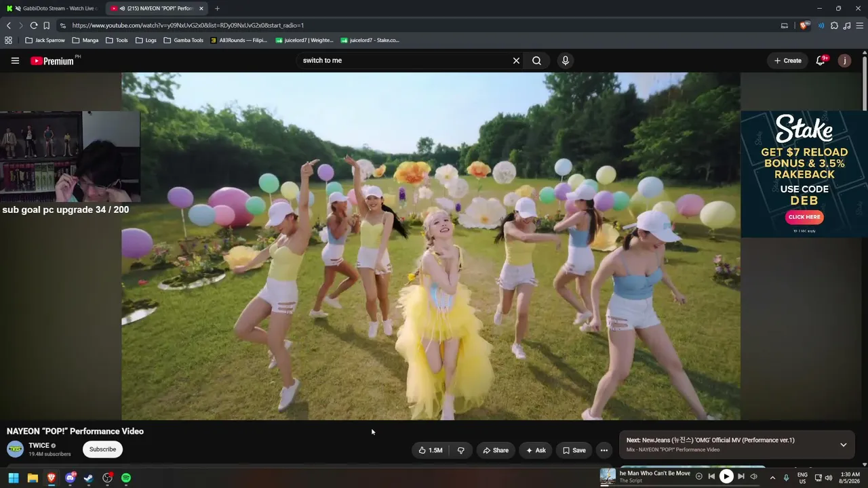Screen dimensions: 868x488
Task: Click the video player area
Action: pyautogui.click(x=431, y=246)
